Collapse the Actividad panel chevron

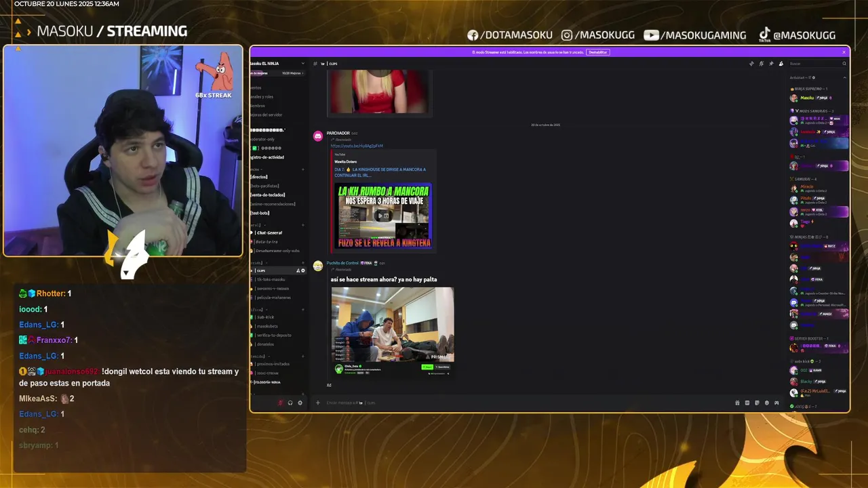pos(844,77)
